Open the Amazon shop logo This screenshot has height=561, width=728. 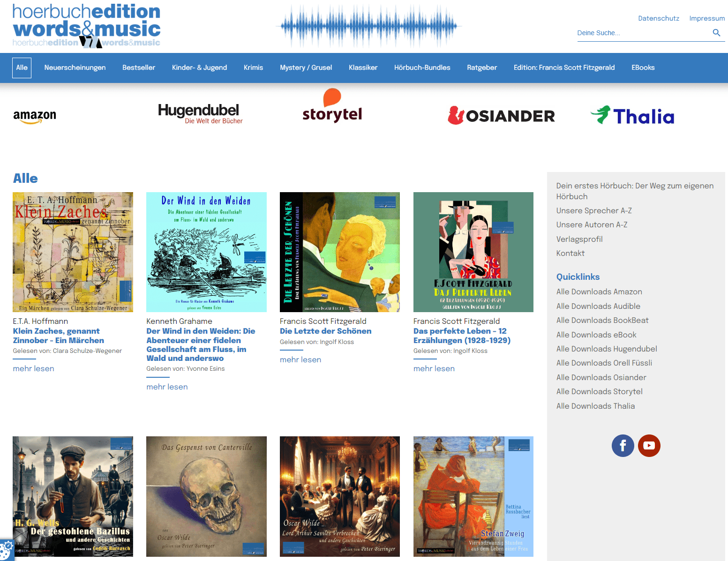tap(35, 116)
